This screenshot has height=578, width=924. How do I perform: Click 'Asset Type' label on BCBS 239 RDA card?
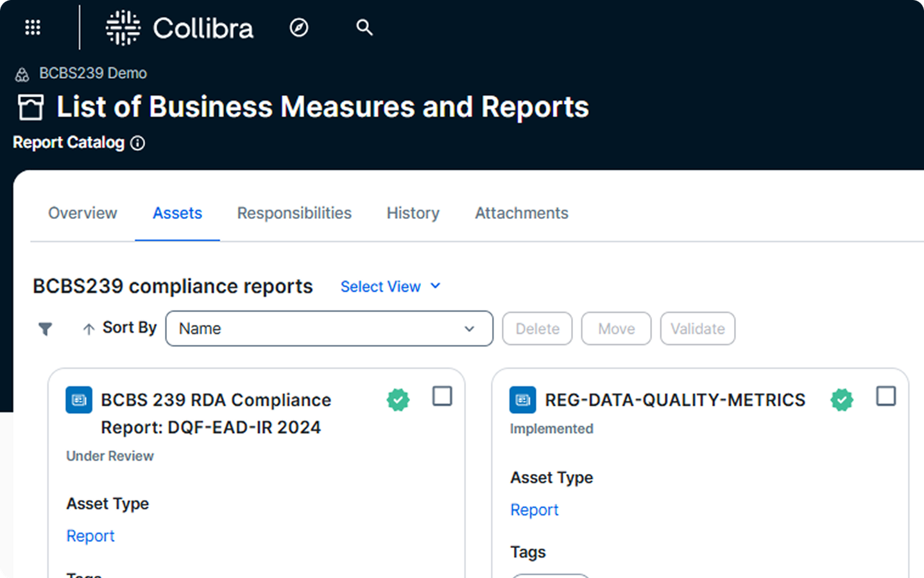tap(108, 504)
